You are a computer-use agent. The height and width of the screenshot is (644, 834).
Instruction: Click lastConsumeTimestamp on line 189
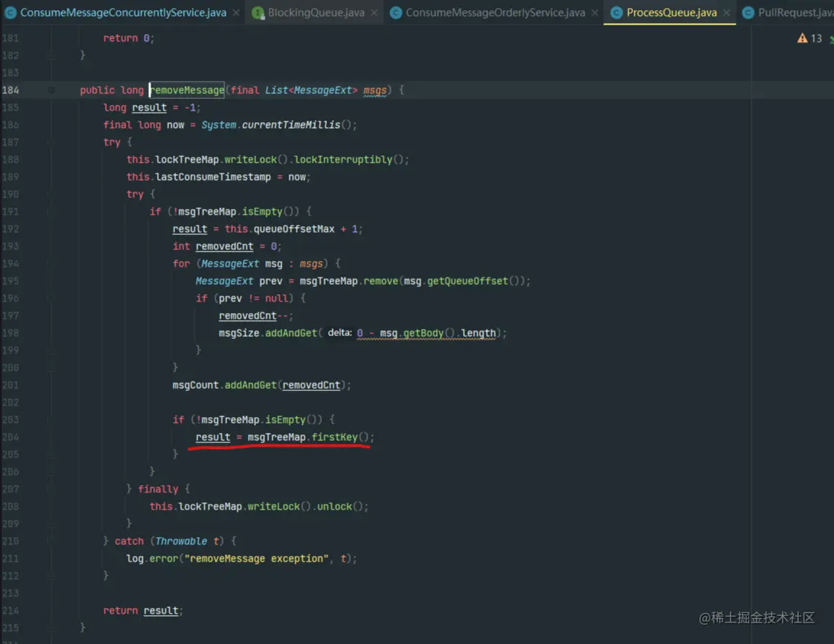(x=213, y=177)
